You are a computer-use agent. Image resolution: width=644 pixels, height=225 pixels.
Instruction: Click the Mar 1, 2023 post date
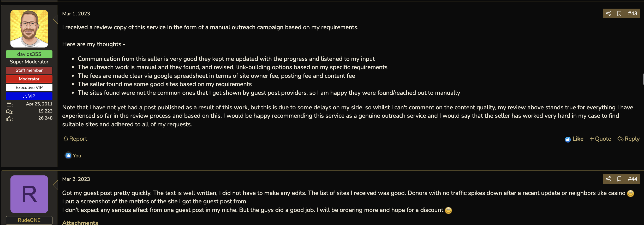click(x=76, y=14)
